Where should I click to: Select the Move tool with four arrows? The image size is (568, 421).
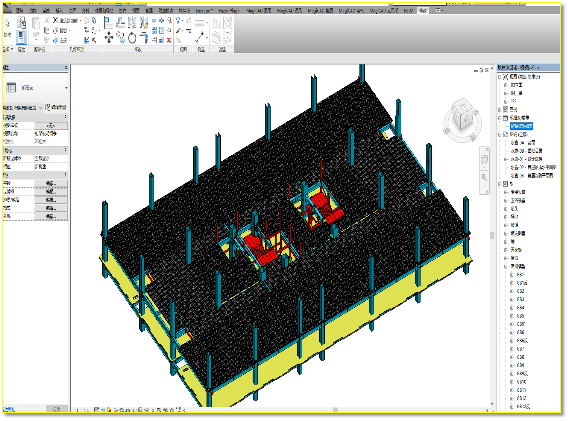(109, 37)
